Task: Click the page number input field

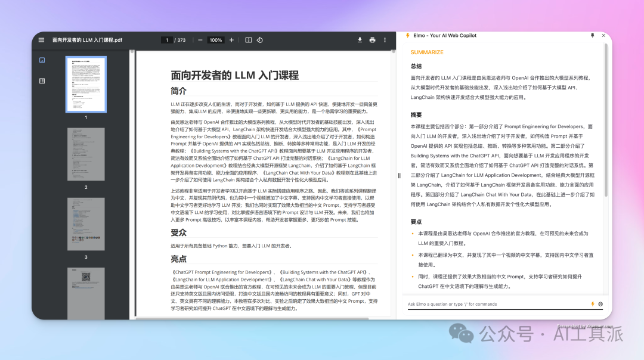Action: tap(167, 40)
